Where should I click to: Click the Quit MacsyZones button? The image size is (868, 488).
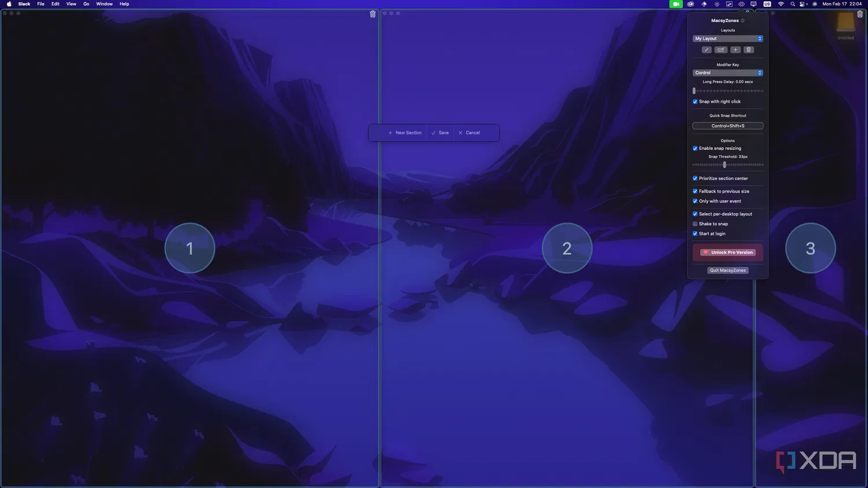[x=728, y=270]
